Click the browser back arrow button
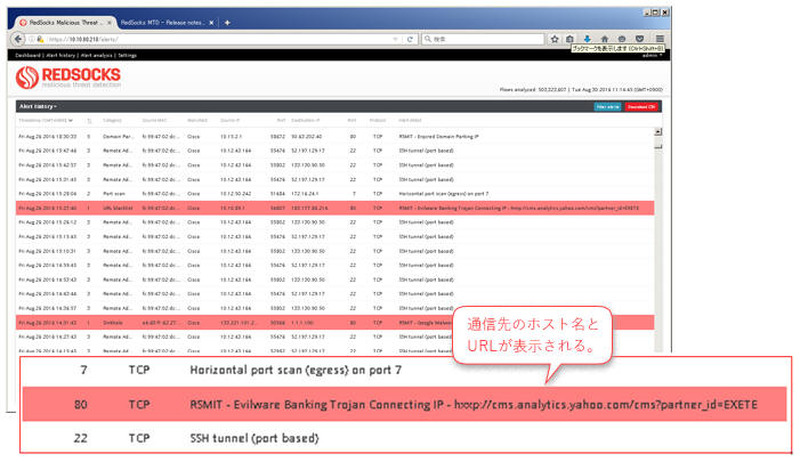The width and height of the screenshot is (800, 462). tap(18, 39)
